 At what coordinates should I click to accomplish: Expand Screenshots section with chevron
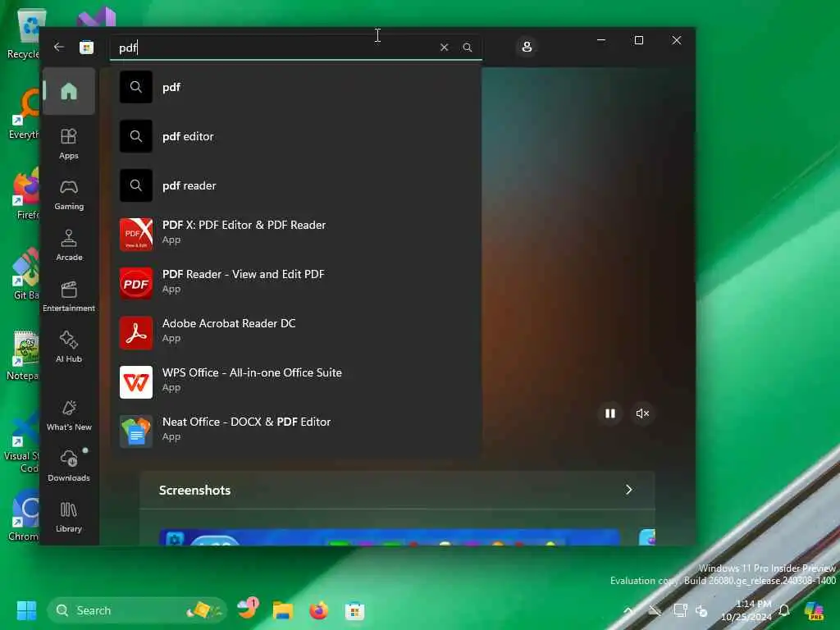coord(629,490)
